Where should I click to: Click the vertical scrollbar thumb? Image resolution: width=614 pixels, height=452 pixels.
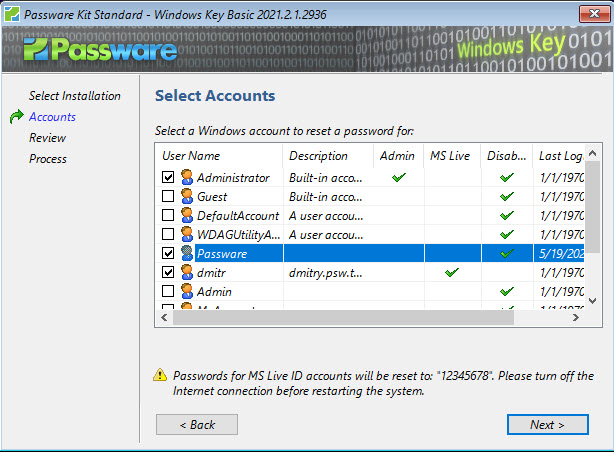coord(592,207)
